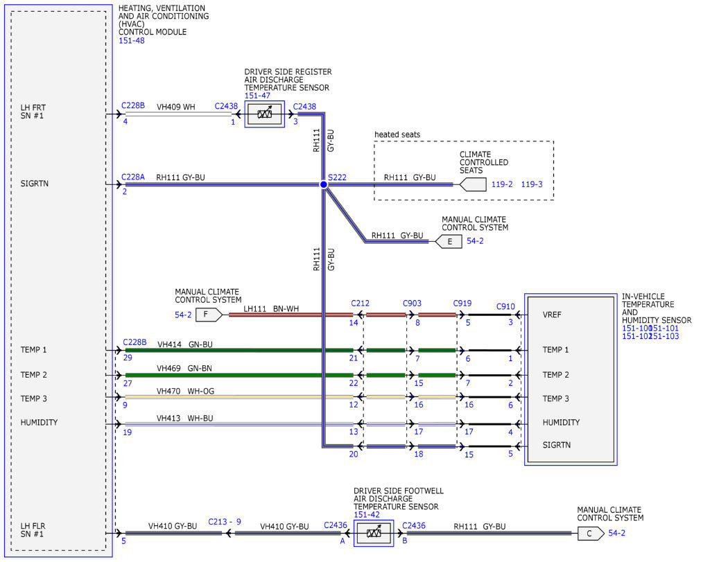This screenshot has width=728, height=562.
Task: Click connector label C228A
Action: [x=133, y=177]
